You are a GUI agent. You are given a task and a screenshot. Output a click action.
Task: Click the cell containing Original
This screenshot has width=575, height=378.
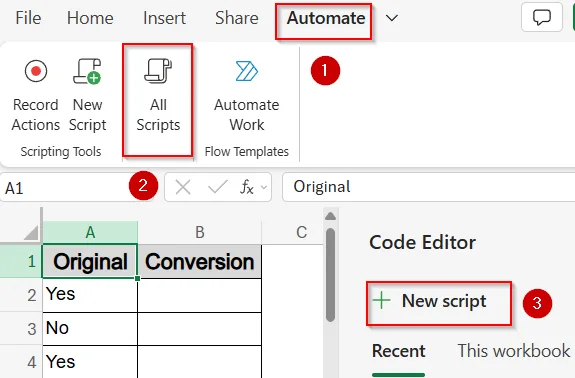[90, 261]
